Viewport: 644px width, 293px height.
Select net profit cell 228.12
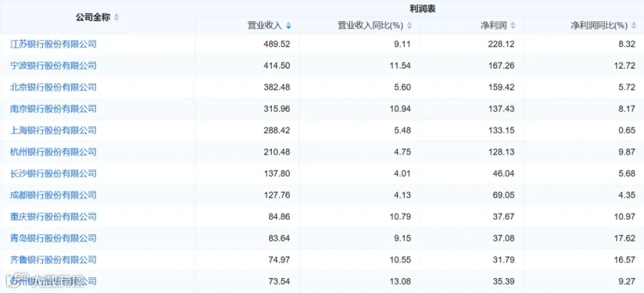coord(501,44)
